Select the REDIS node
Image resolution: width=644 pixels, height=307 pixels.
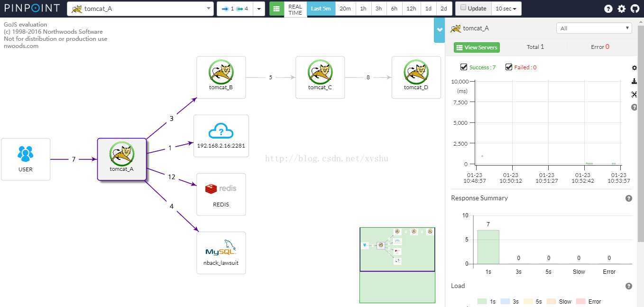pyautogui.click(x=221, y=194)
